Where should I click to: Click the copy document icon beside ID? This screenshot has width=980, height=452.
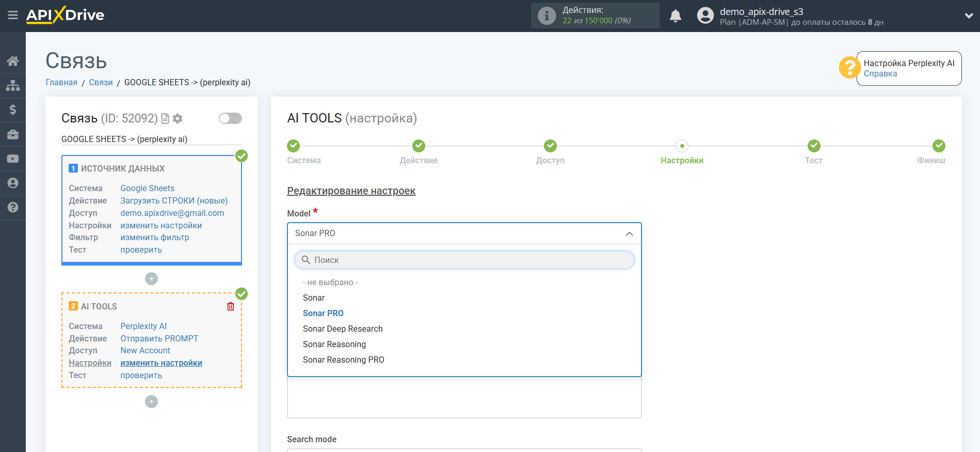(165, 119)
